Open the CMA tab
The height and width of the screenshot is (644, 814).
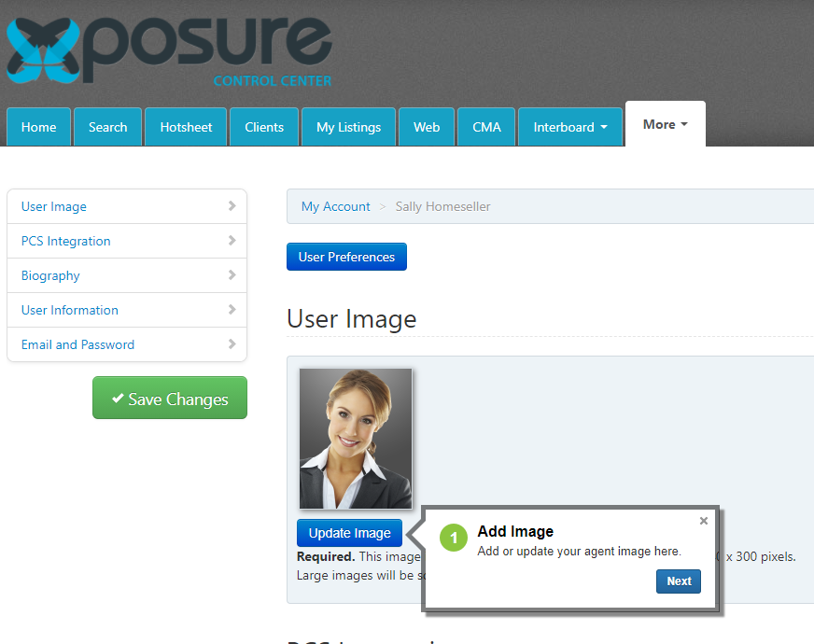pos(486,127)
